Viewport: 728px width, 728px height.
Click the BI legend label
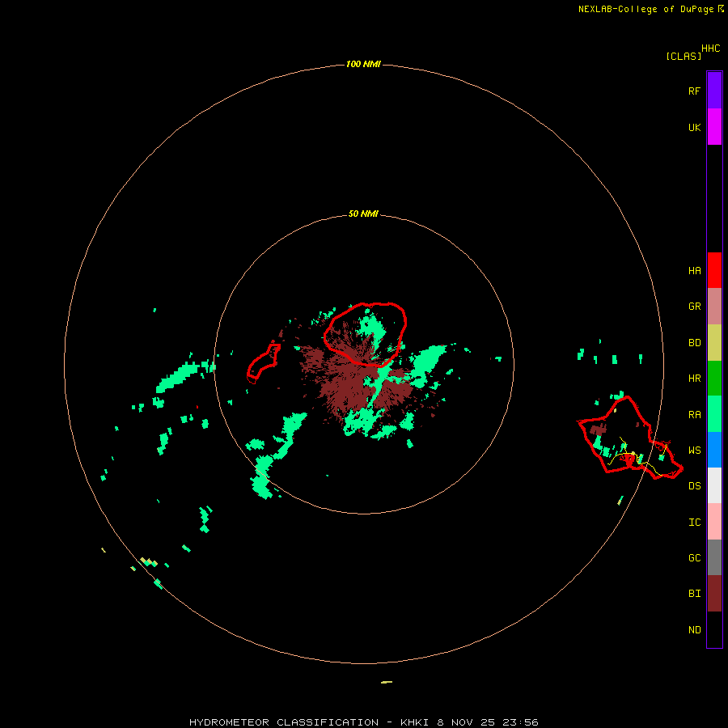click(x=694, y=594)
